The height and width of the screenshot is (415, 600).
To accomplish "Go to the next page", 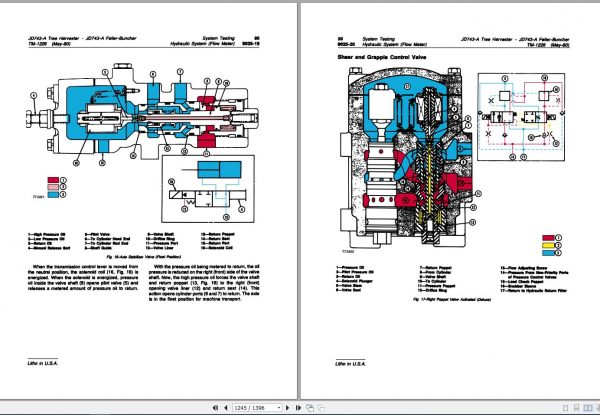I will tap(287, 408).
